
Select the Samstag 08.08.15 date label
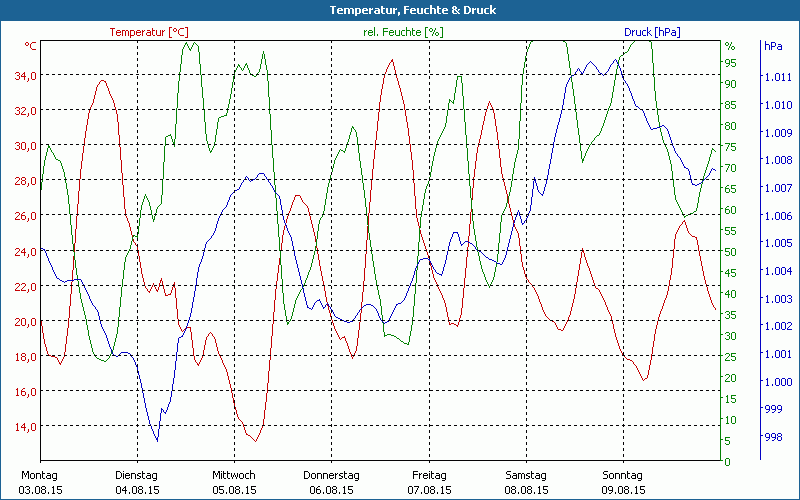526,482
